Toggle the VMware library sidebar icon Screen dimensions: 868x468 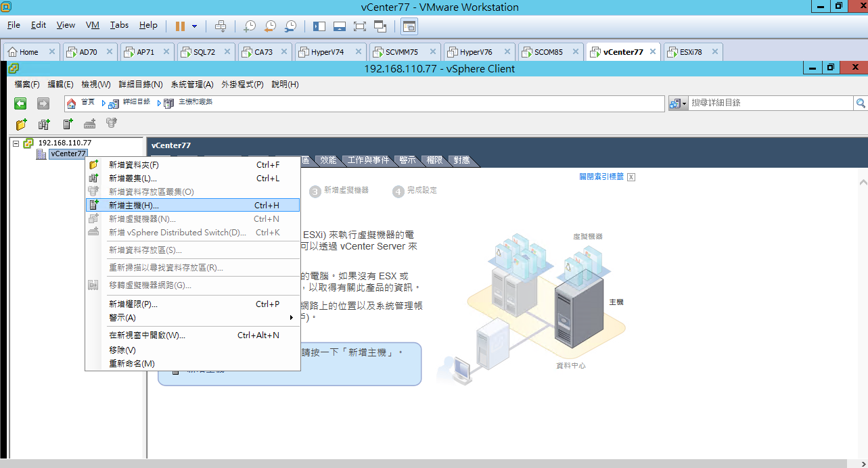tap(319, 26)
